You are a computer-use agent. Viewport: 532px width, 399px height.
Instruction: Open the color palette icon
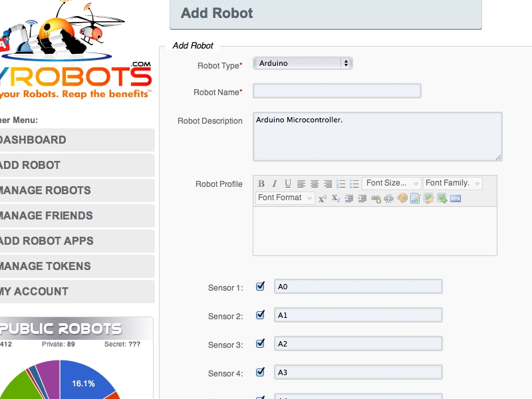[x=402, y=198]
